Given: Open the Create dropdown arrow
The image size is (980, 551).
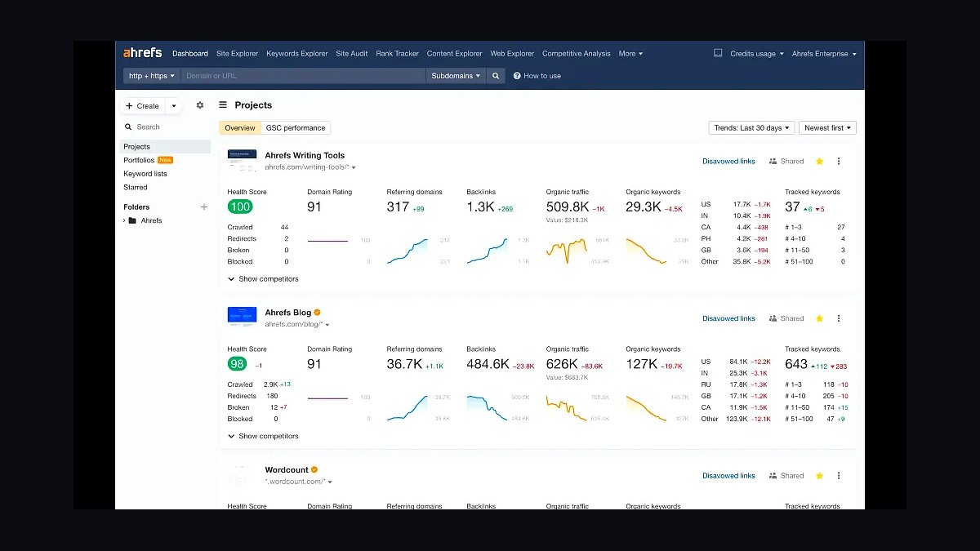Looking at the screenshot, I should pos(174,106).
